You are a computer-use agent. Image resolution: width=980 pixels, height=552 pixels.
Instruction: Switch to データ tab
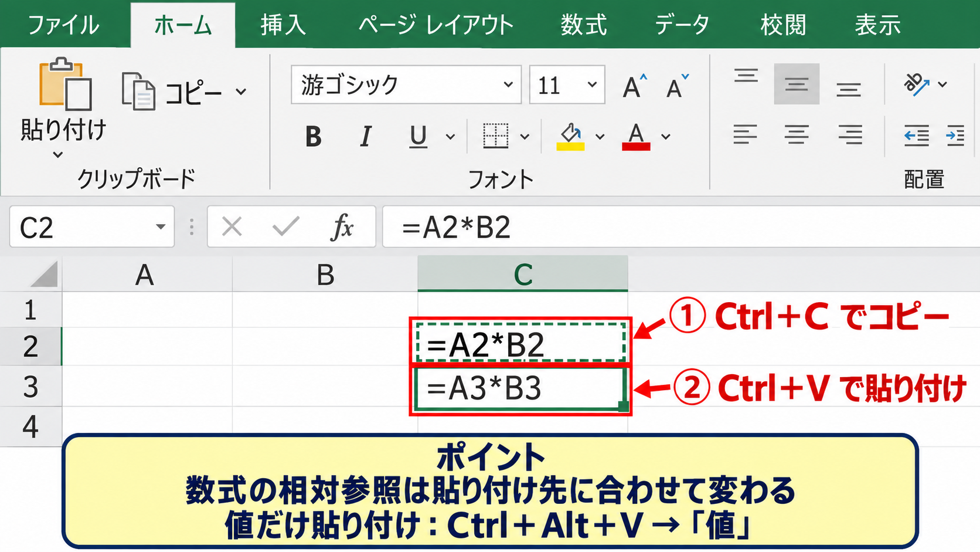[x=682, y=25]
